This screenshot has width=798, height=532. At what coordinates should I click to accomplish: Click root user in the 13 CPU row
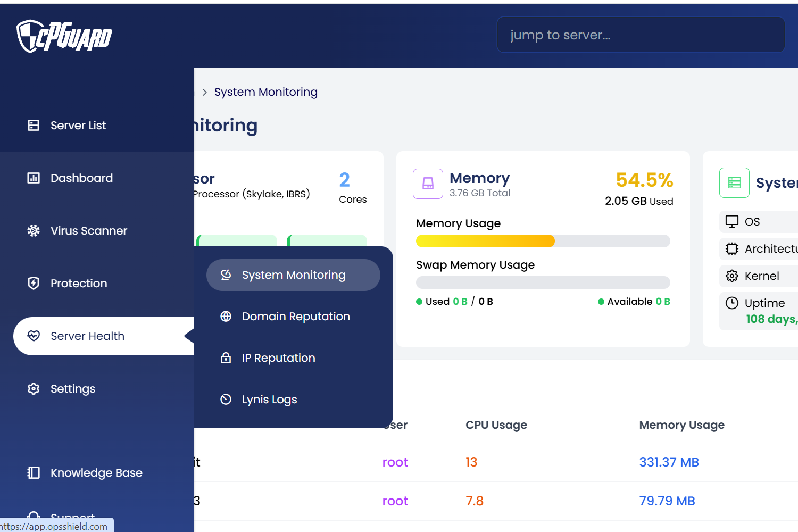pos(395,462)
